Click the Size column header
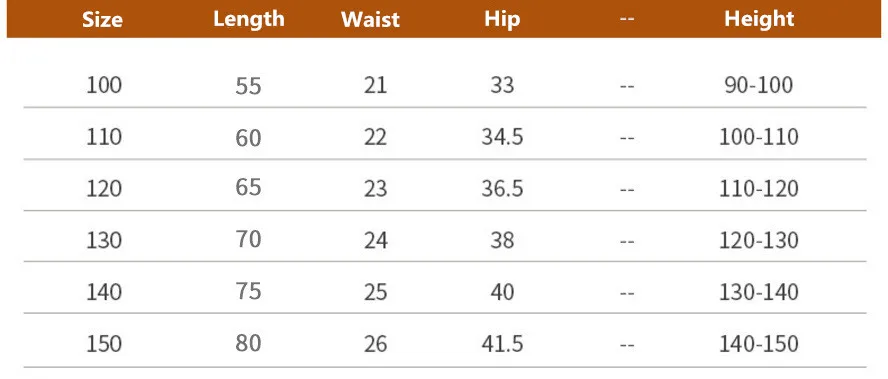The height and width of the screenshot is (379, 888). 103,20
